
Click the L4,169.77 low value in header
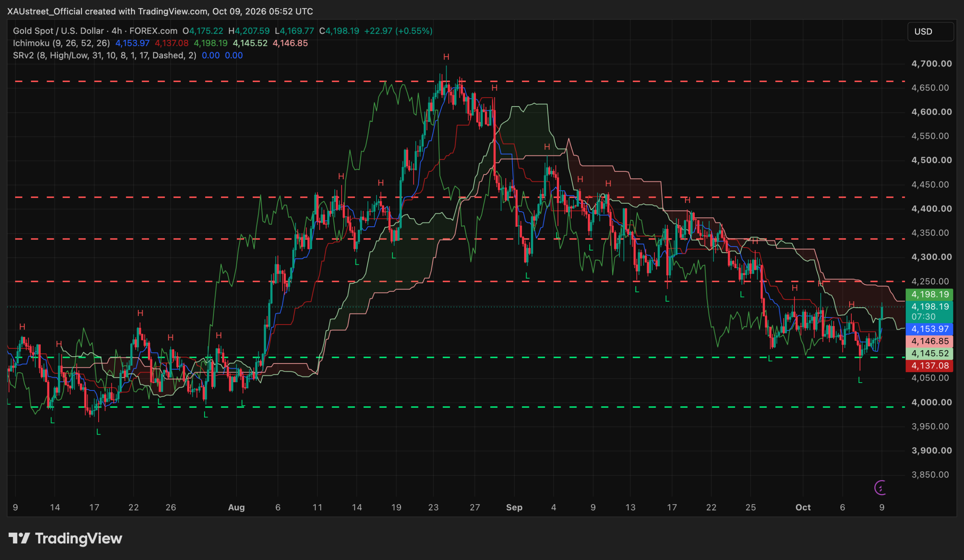[294, 31]
